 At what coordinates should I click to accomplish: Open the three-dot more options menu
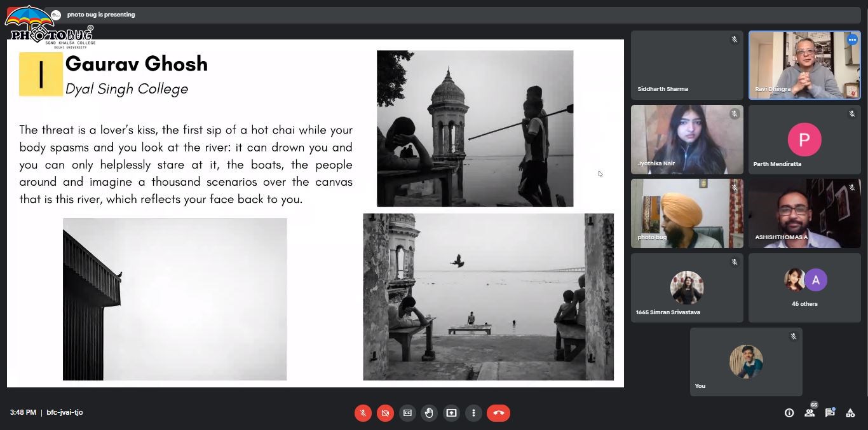point(473,413)
